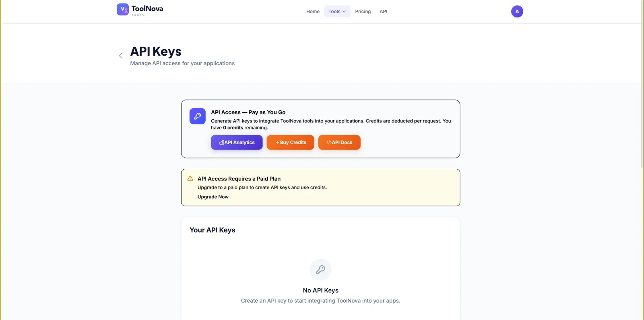
Task: Open the Pricing page
Action: point(363,12)
